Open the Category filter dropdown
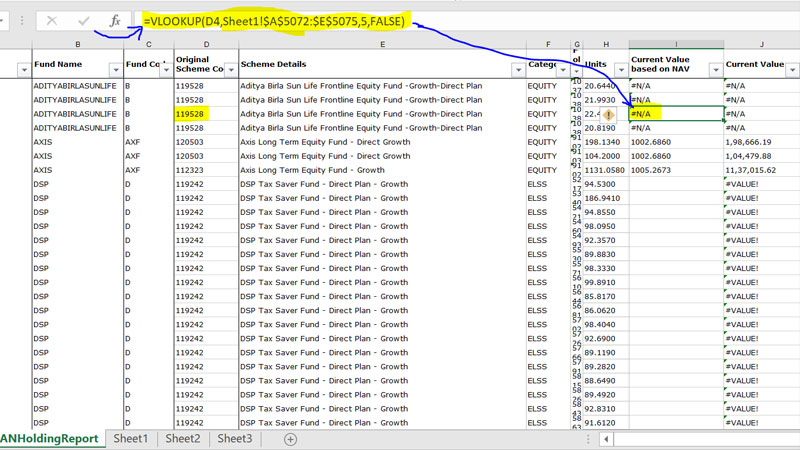The image size is (800, 450). (x=563, y=70)
